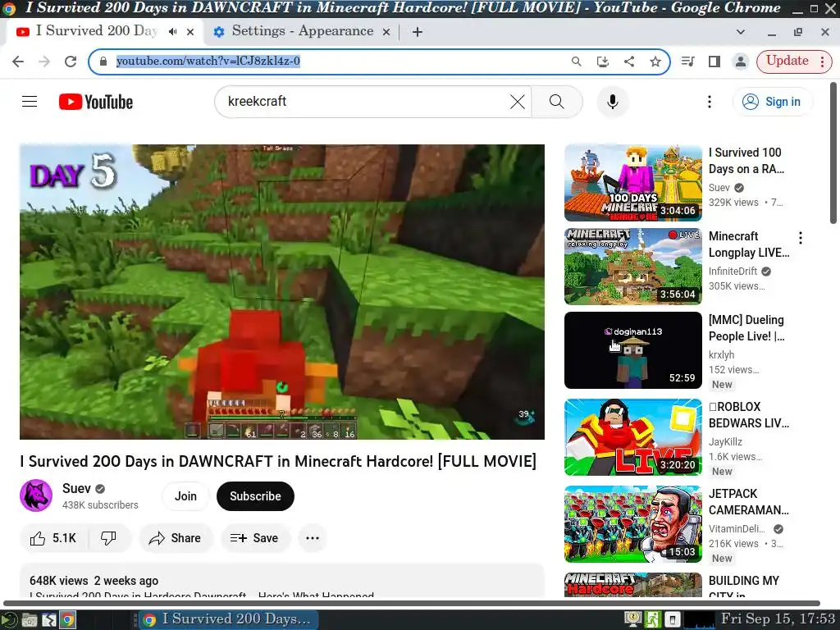Select I Survived 200 Days taskbar window
Viewport: 840px width, 630px height.
coord(229,619)
